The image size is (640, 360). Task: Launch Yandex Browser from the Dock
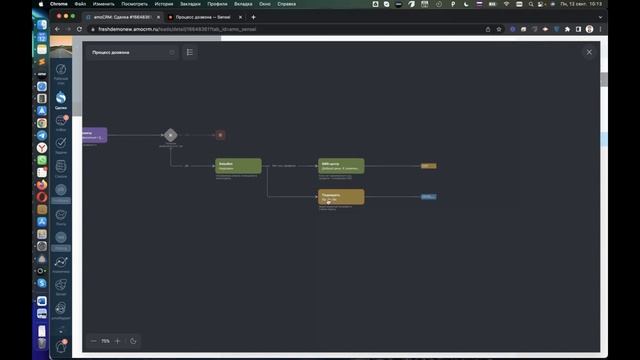coord(42,148)
